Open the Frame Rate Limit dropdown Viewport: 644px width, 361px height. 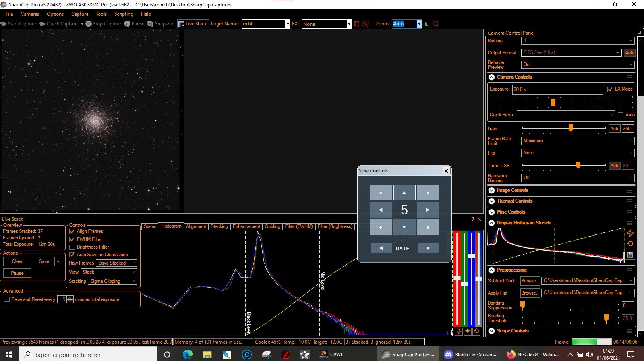[x=578, y=141]
